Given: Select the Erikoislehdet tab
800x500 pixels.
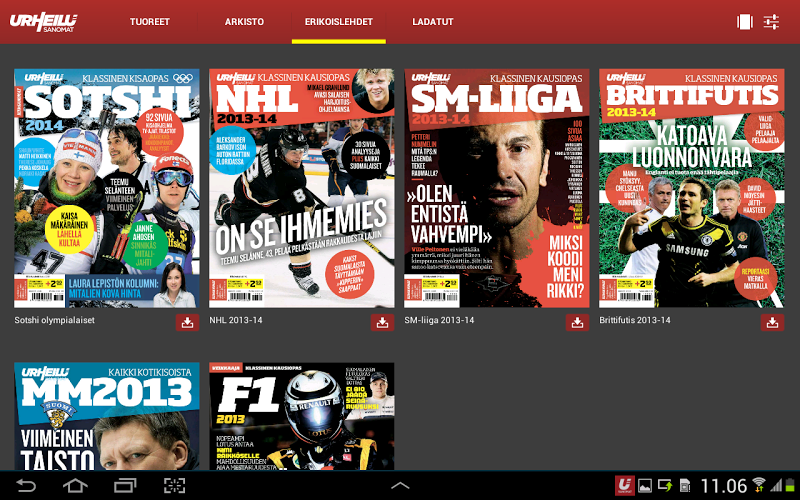Looking at the screenshot, I should 339,22.
